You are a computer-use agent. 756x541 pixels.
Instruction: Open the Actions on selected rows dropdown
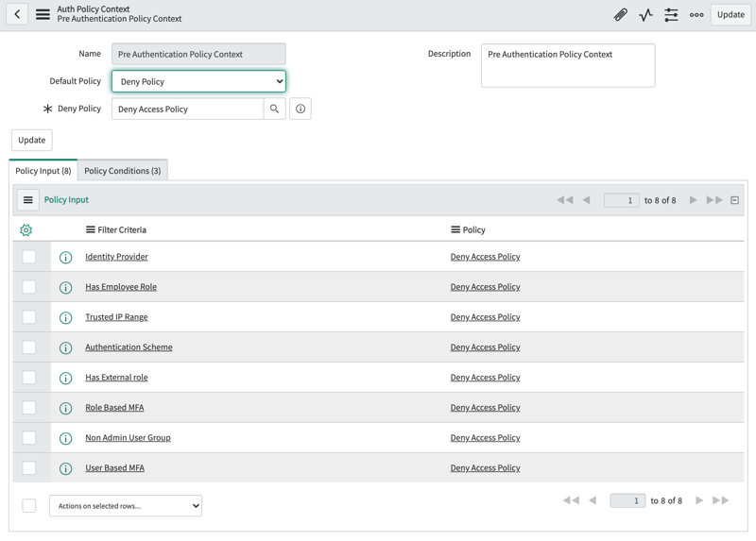coord(126,506)
